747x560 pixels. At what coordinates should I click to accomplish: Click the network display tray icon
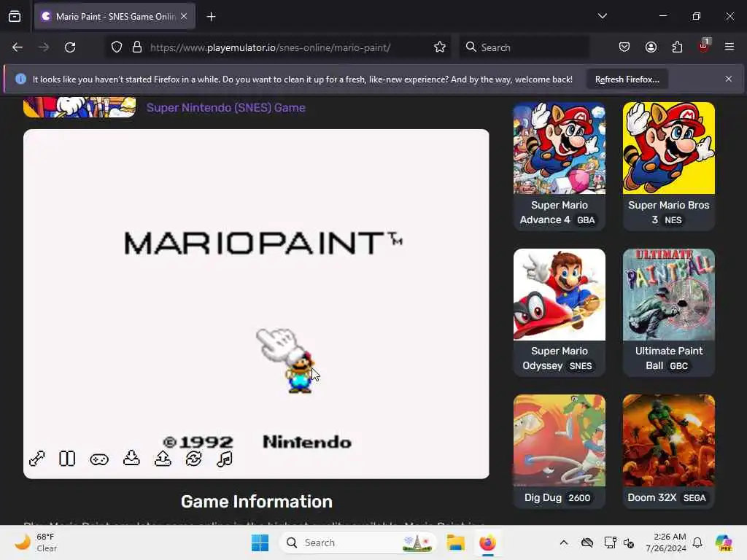610,542
